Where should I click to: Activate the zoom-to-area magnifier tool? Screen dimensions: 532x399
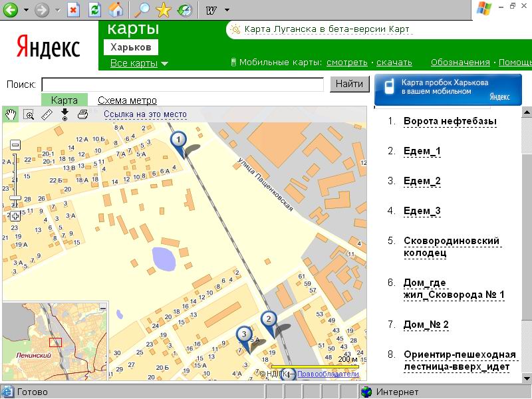[29, 114]
